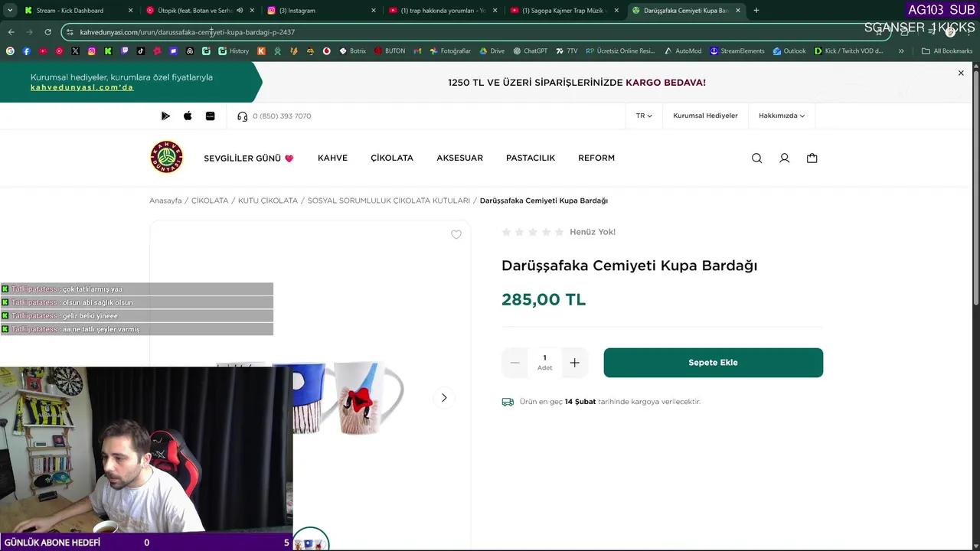The width and height of the screenshot is (980, 551).
Task: Open the AKSESUAR menu
Action: [x=459, y=158]
